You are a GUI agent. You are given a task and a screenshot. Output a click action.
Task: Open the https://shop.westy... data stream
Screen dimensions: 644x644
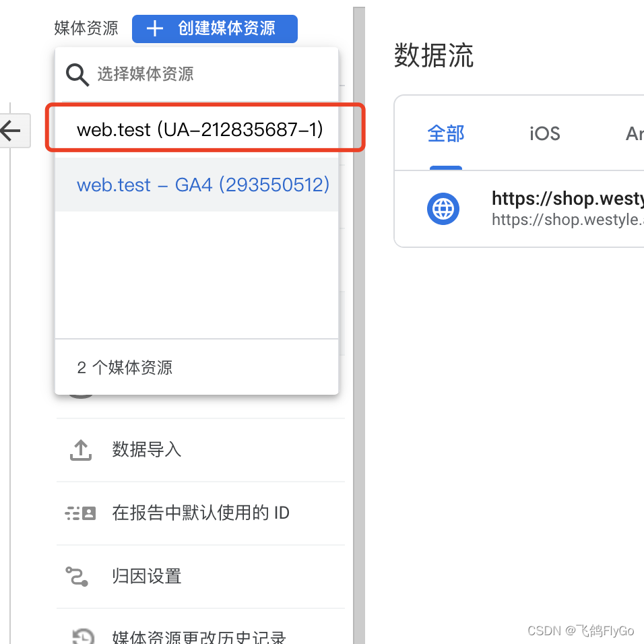click(519, 209)
